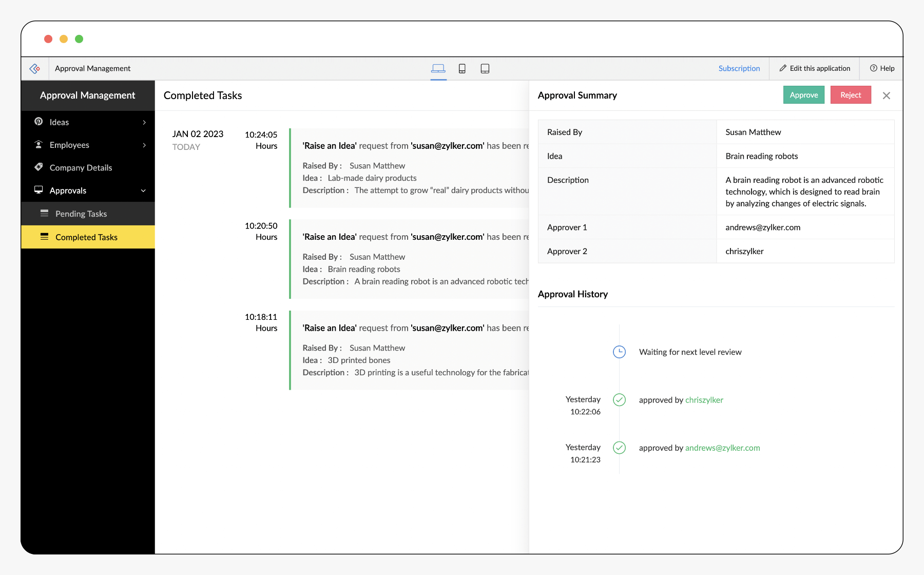Switch to mobile phone preview icon
This screenshot has height=575, width=924.
point(462,68)
